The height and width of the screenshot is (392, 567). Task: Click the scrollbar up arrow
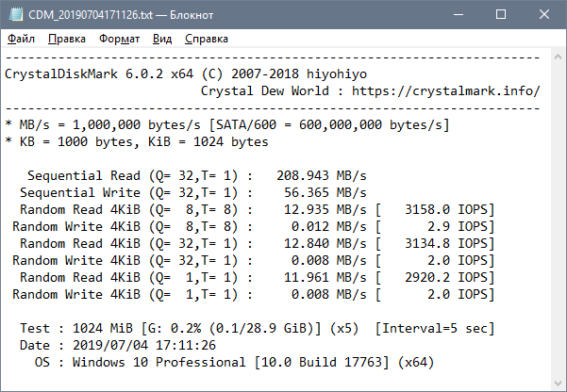coord(558,57)
